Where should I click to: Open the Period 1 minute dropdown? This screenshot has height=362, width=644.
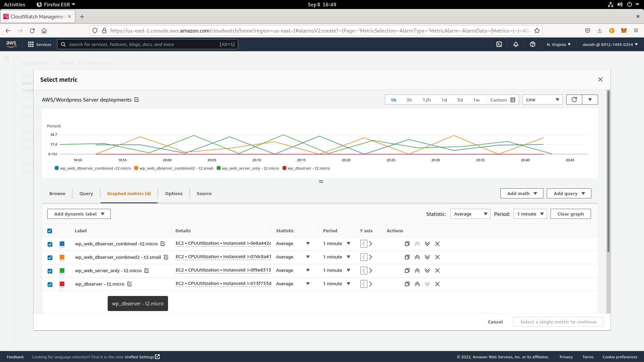click(530, 214)
